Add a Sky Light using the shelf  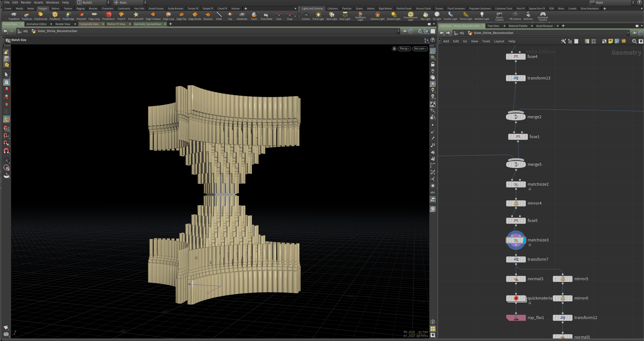pyautogui.click(x=425, y=15)
